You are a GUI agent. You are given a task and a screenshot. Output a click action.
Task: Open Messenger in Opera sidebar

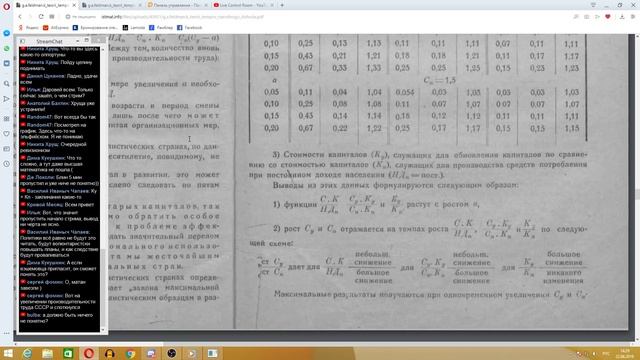(7, 33)
